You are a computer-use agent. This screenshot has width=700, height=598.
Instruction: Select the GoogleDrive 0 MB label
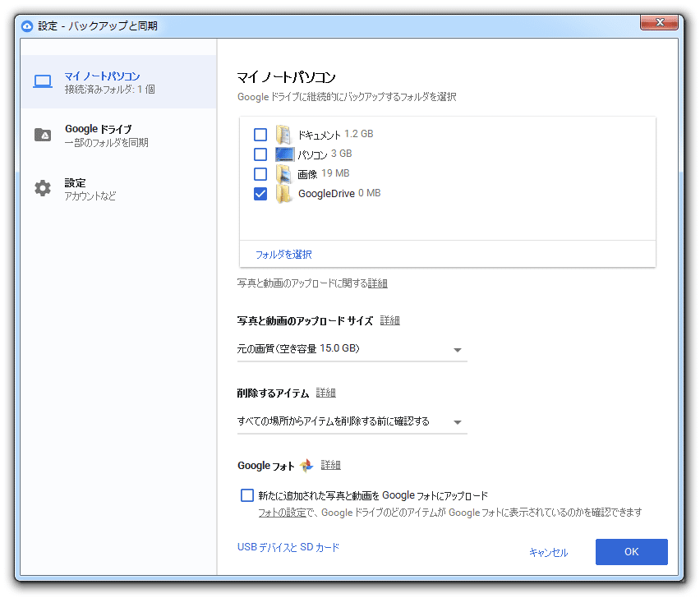[x=339, y=193]
